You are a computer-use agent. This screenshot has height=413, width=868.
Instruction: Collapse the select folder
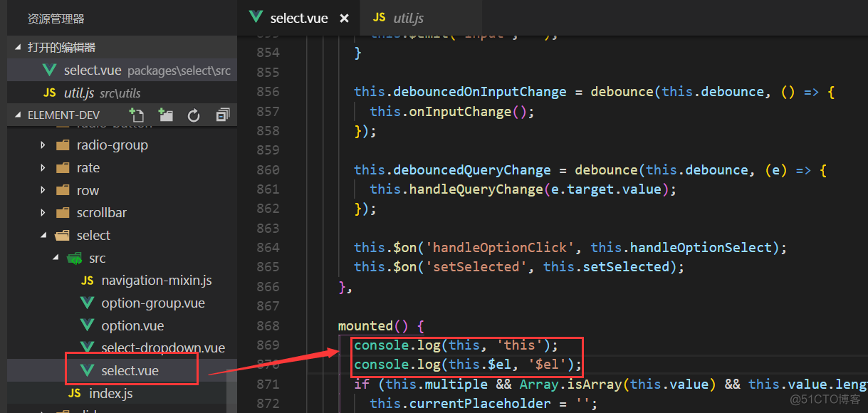pos(43,236)
